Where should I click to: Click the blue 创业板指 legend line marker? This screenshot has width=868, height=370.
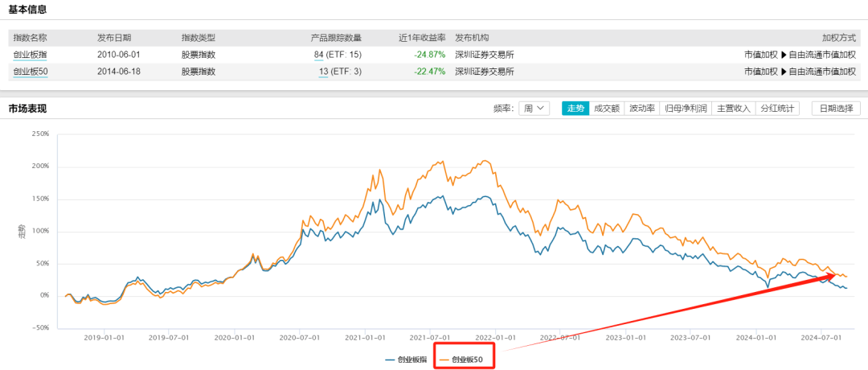click(x=390, y=359)
